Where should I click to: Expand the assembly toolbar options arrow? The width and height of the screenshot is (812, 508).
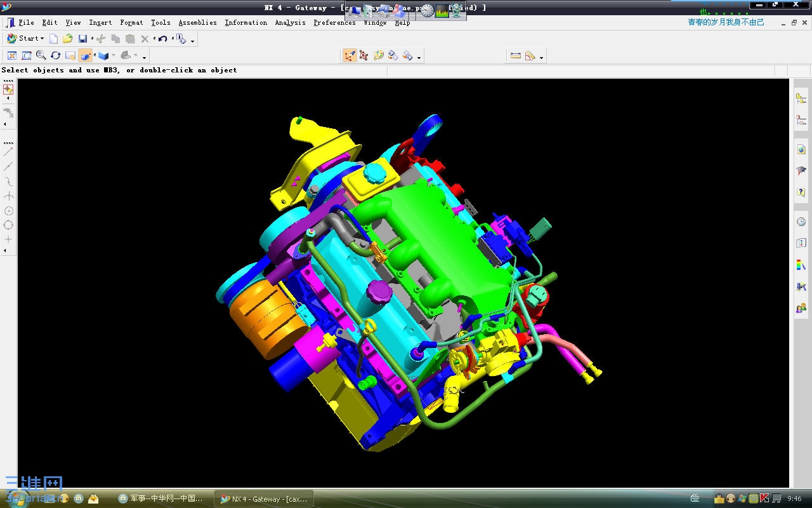coord(419,58)
